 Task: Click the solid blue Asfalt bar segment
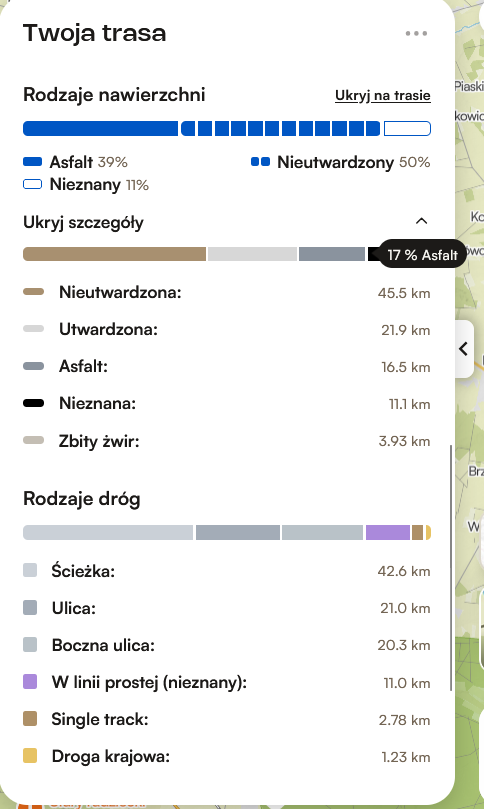(100, 128)
